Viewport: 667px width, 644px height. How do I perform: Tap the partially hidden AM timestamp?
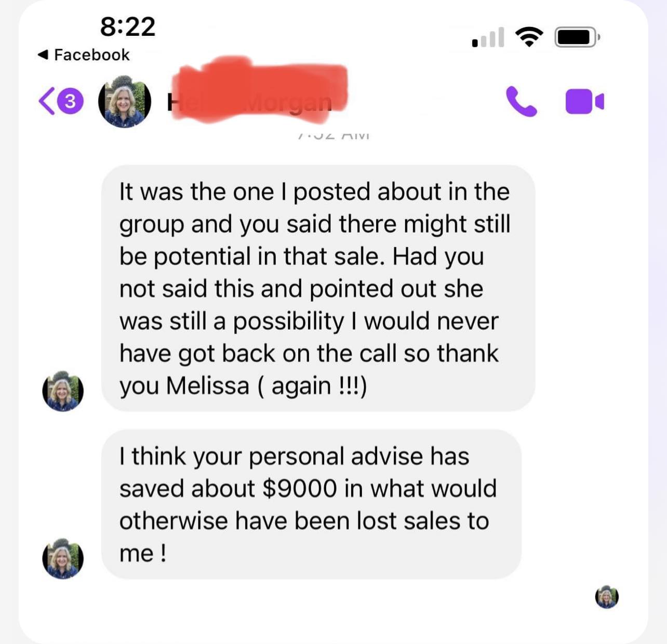pyautogui.click(x=333, y=136)
